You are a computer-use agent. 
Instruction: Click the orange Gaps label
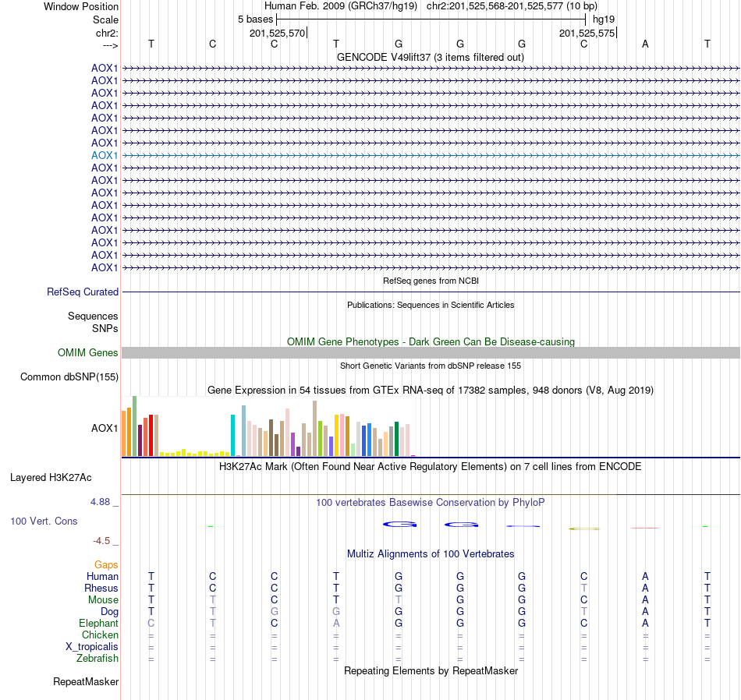pos(106,565)
